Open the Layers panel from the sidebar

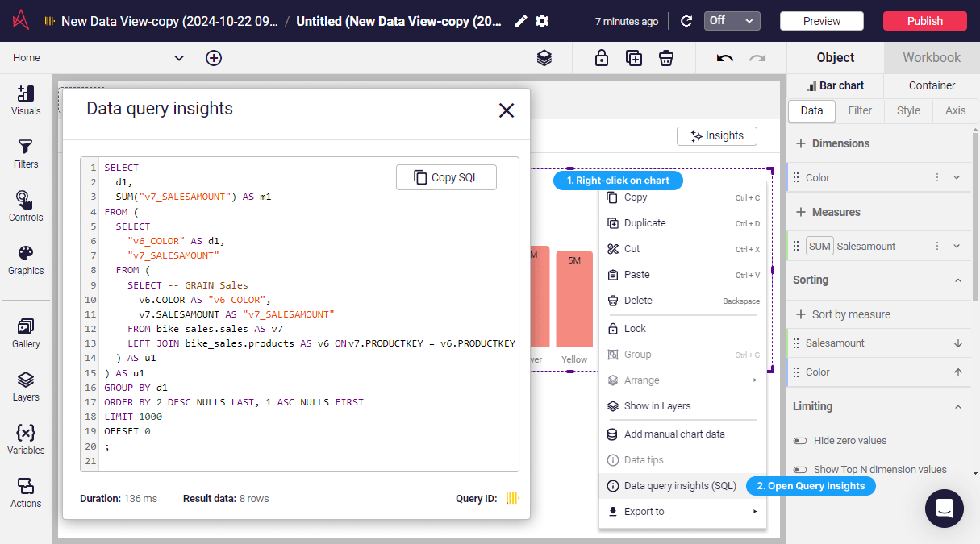[25, 385]
